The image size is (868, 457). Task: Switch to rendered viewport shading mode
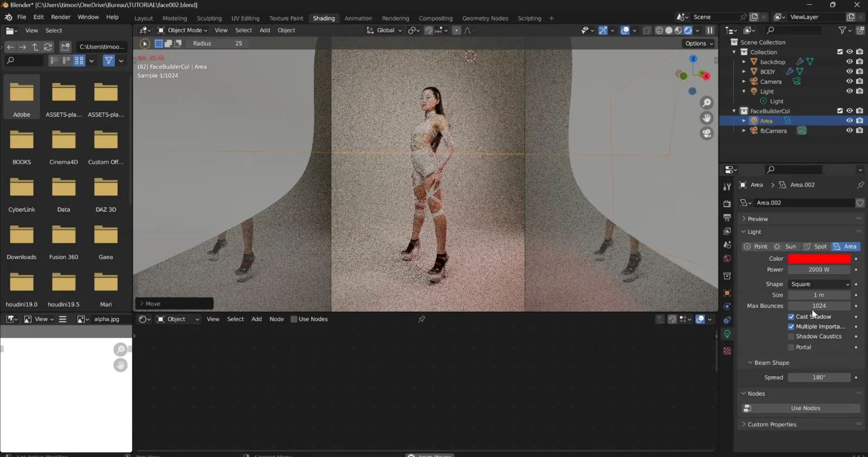(688, 30)
